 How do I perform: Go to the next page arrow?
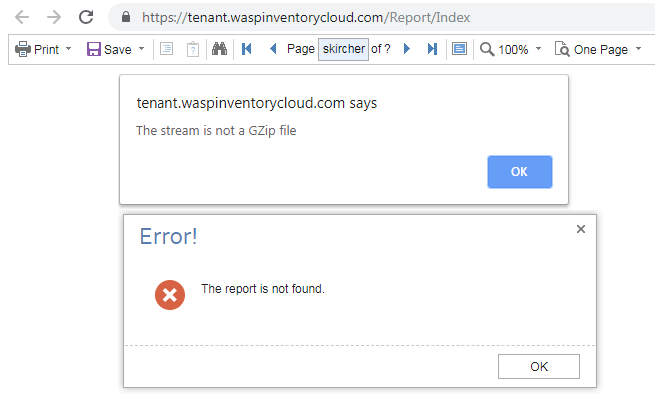tap(406, 49)
